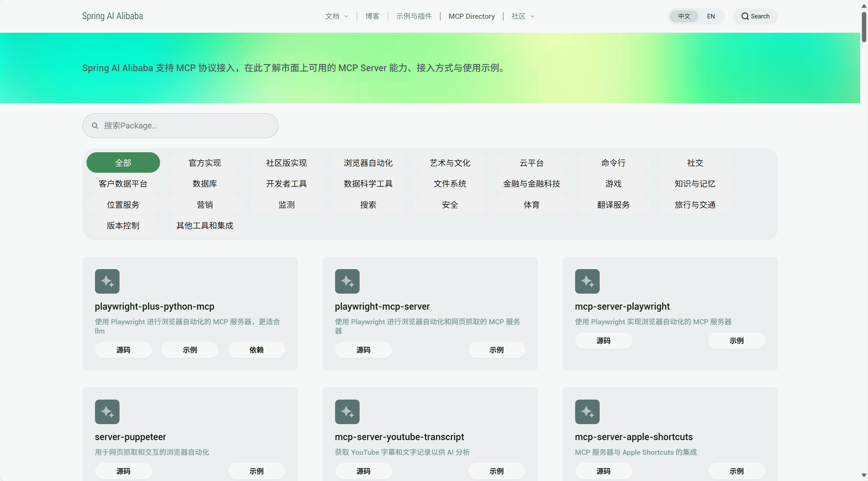Open the 博客 nav item
868x481 pixels.
pyautogui.click(x=372, y=16)
